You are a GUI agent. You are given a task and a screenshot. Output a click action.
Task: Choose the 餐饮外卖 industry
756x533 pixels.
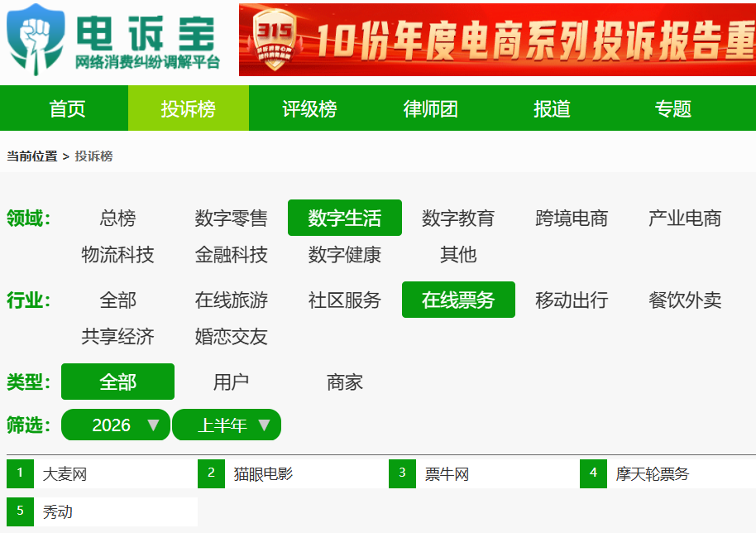point(685,300)
